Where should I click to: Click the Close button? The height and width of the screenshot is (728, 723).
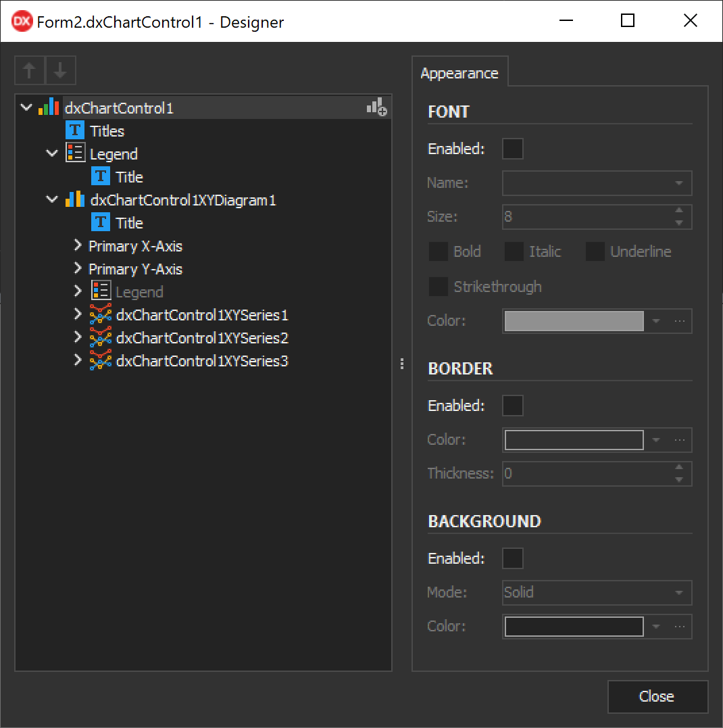(657, 696)
